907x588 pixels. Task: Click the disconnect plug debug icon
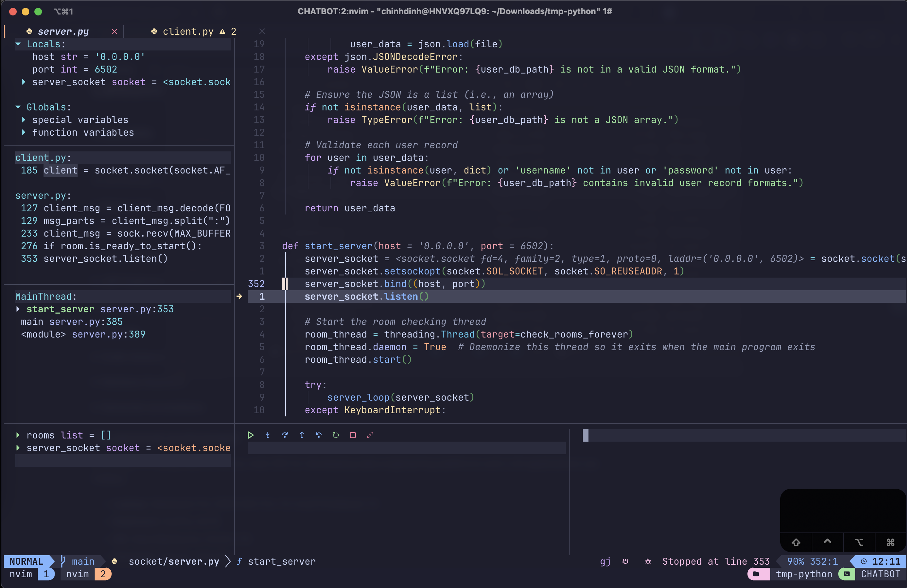click(x=370, y=435)
